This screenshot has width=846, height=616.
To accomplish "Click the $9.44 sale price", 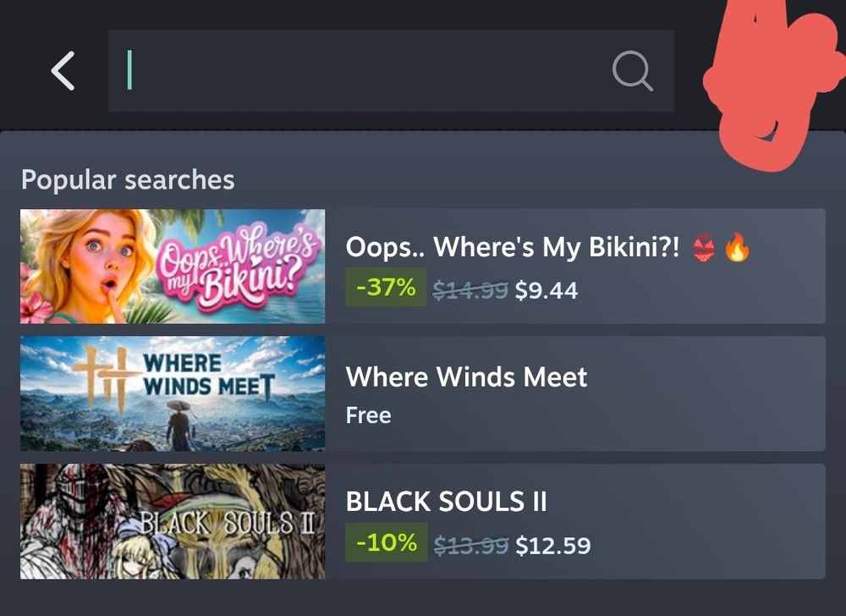I will [547, 290].
